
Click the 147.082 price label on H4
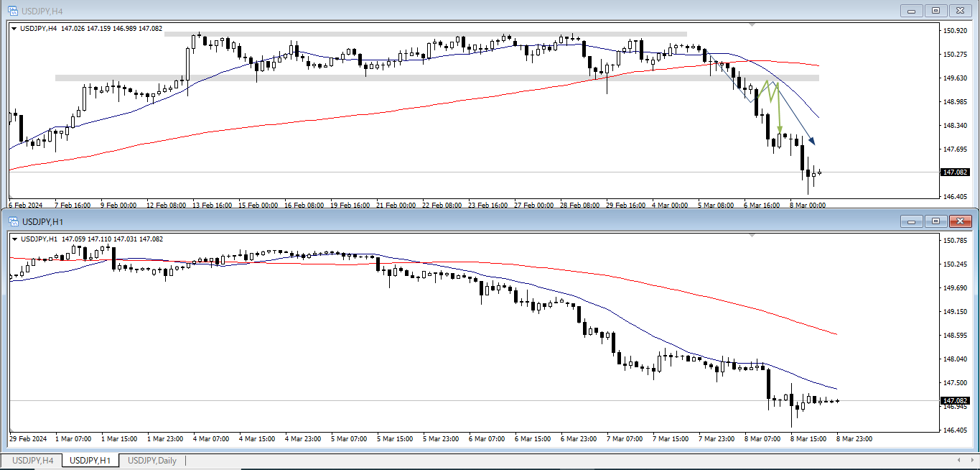pyautogui.click(x=954, y=172)
